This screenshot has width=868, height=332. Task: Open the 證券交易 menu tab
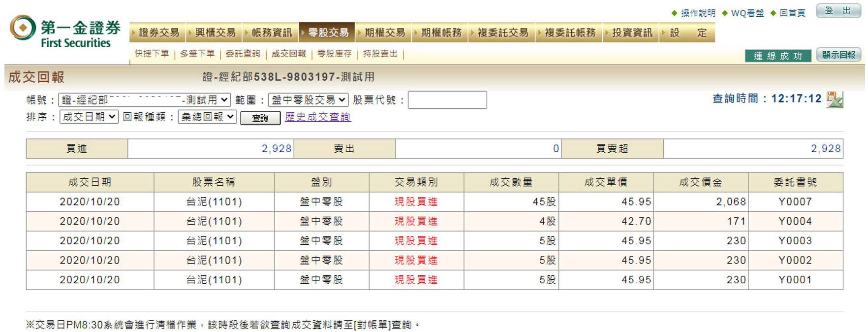(158, 33)
